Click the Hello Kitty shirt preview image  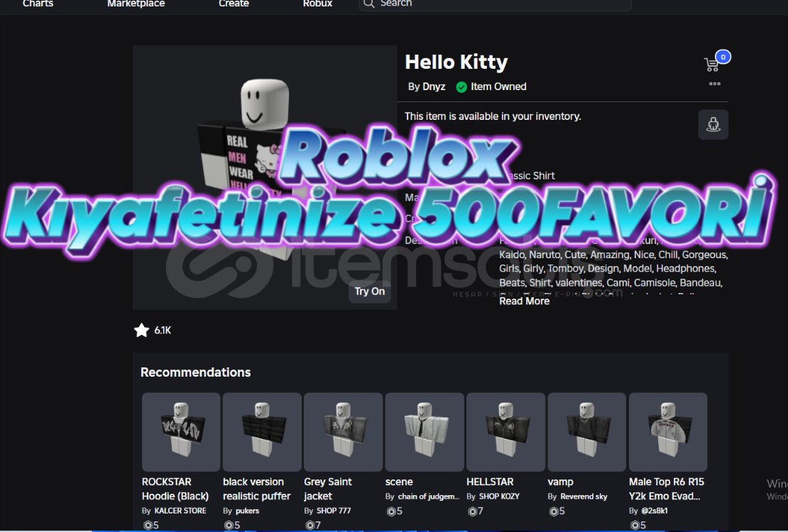tap(265, 177)
